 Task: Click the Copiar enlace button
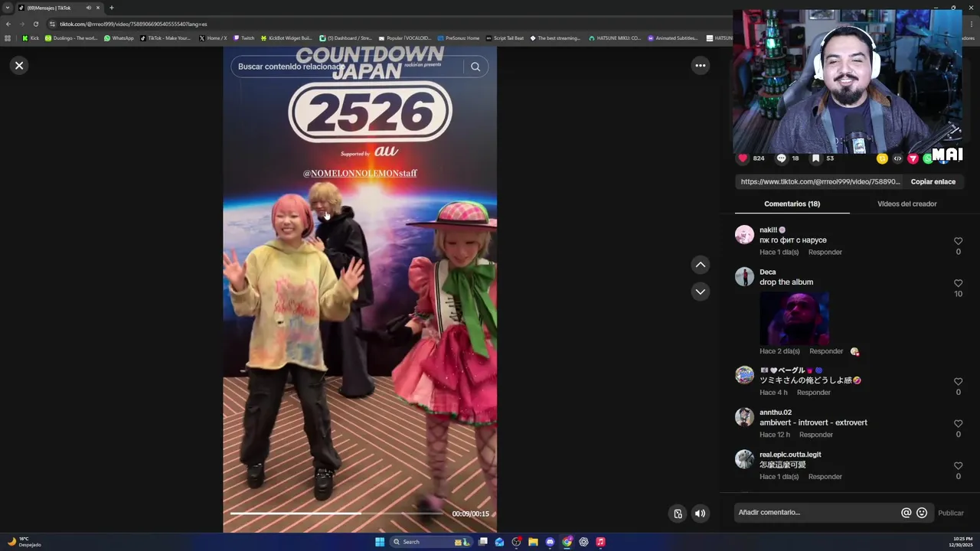933,181
